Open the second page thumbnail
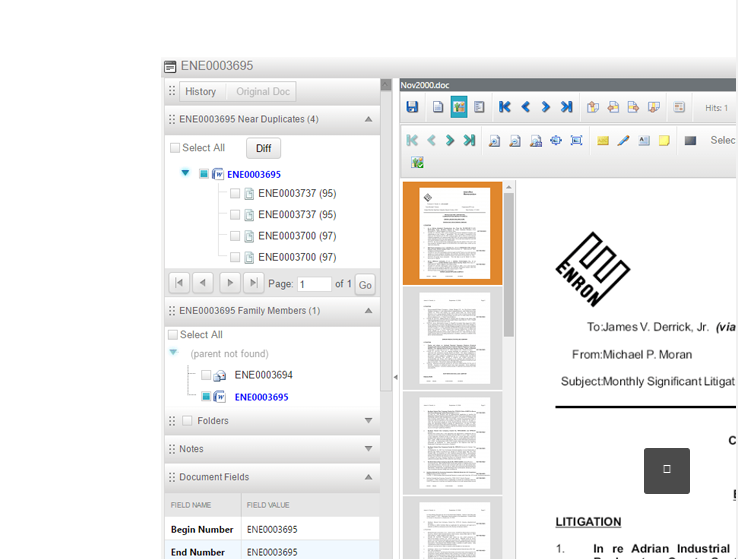This screenshot has height=559, width=738. coord(453,338)
